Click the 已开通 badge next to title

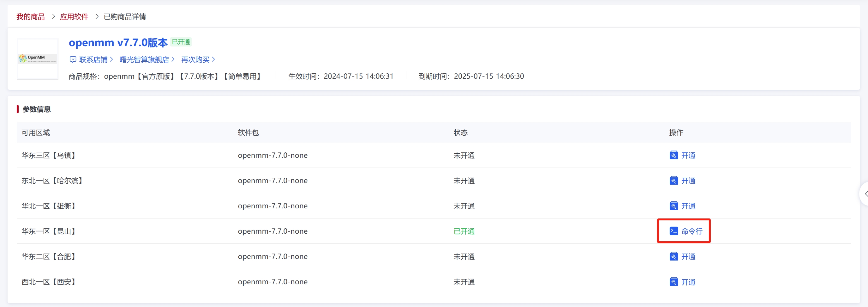pos(181,42)
